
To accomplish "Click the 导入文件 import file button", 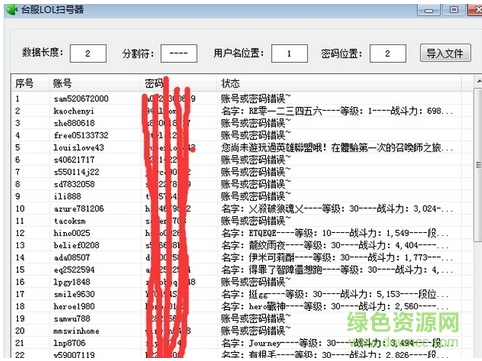I will coord(445,53).
